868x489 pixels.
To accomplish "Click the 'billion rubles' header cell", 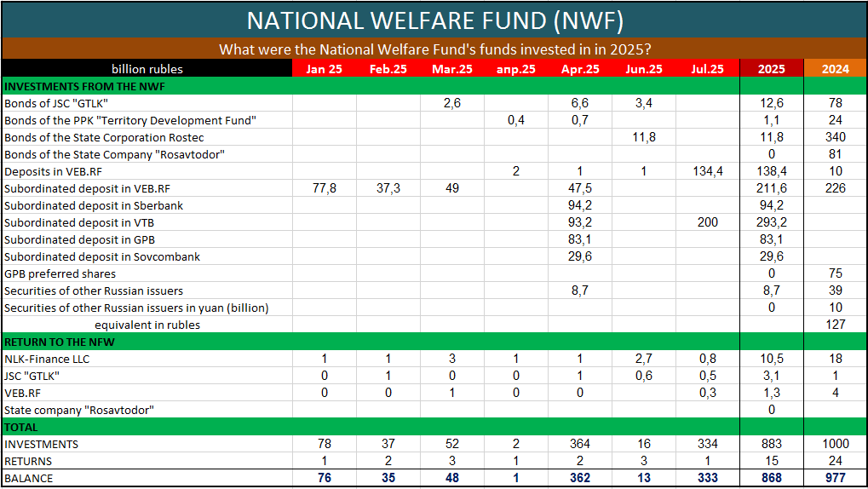I will pos(147,69).
